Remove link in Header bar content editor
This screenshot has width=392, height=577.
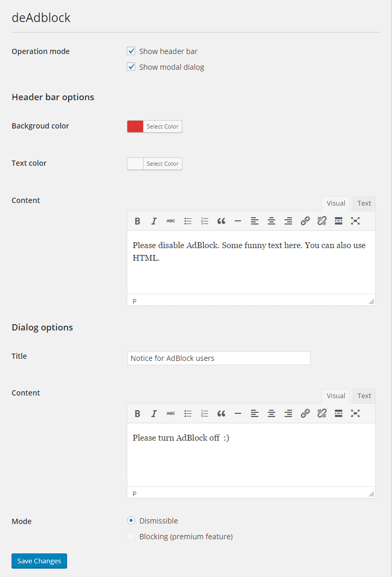pyautogui.click(x=322, y=221)
